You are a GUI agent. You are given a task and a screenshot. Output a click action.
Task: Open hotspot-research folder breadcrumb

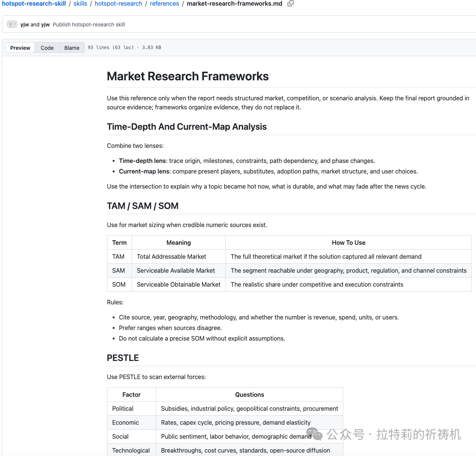click(118, 4)
